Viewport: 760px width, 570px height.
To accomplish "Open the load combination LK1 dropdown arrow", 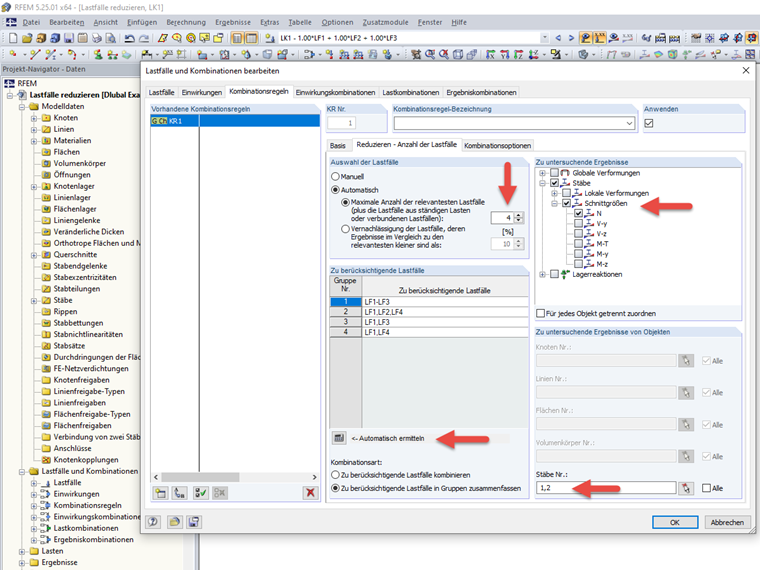I will click(x=545, y=38).
